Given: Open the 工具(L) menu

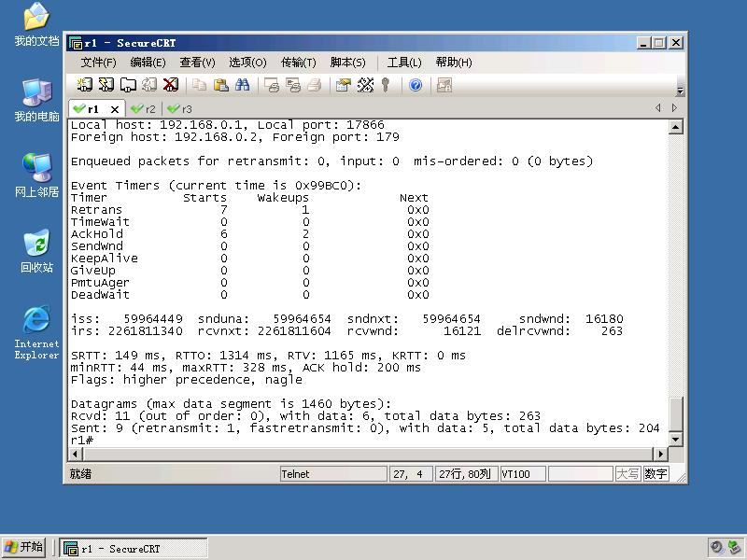Looking at the screenshot, I should [x=404, y=63].
